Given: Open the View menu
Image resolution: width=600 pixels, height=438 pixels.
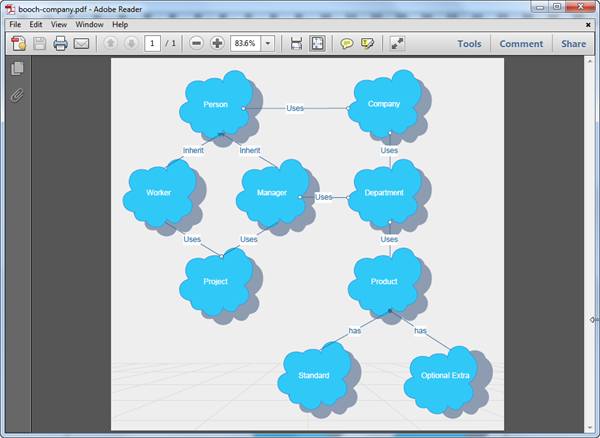Looking at the screenshot, I should [x=59, y=24].
